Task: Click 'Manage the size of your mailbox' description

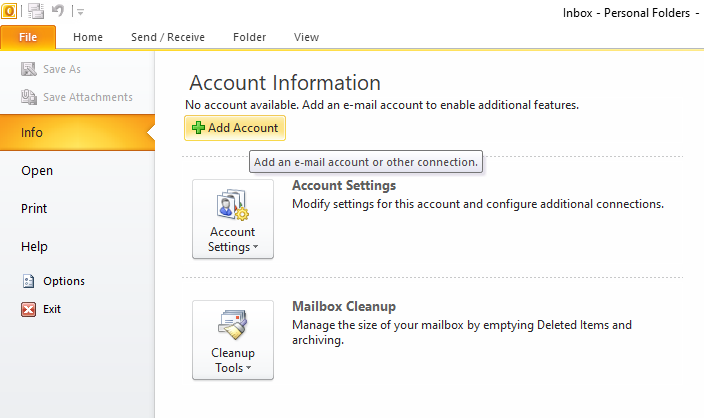Action: [462, 332]
